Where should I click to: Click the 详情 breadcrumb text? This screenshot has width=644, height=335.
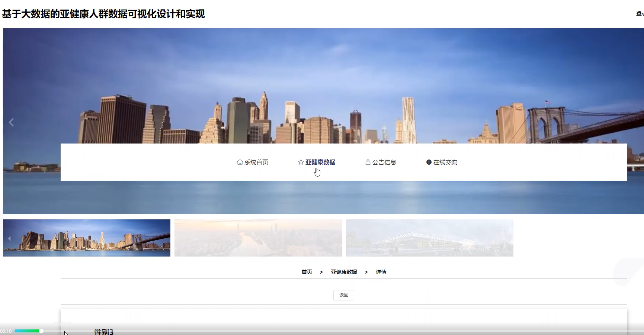381,272
